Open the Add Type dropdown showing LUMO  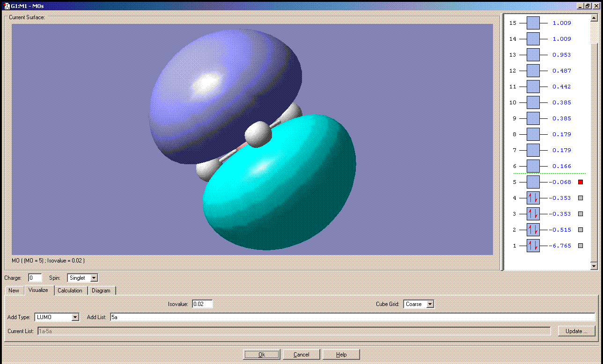(x=57, y=317)
